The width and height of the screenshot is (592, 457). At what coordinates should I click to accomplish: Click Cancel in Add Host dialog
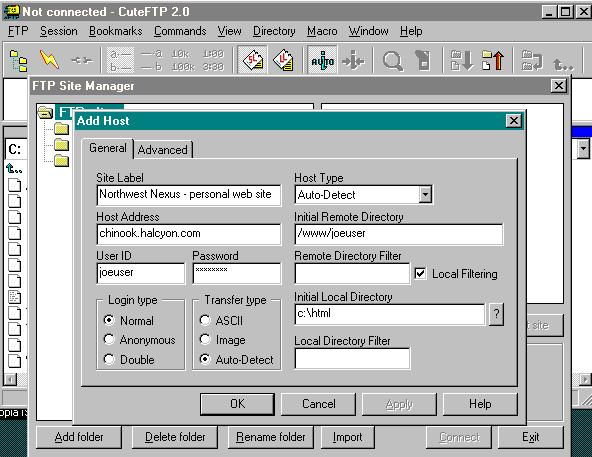[318, 404]
